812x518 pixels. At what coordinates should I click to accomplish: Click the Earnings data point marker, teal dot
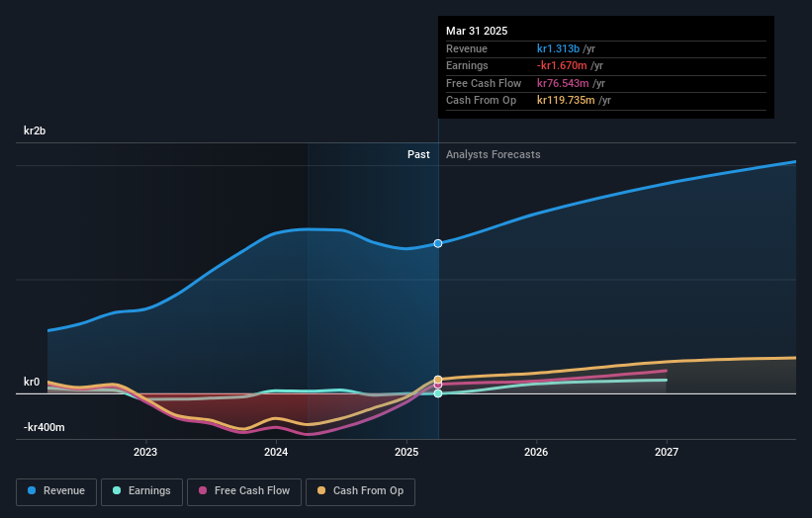point(438,393)
